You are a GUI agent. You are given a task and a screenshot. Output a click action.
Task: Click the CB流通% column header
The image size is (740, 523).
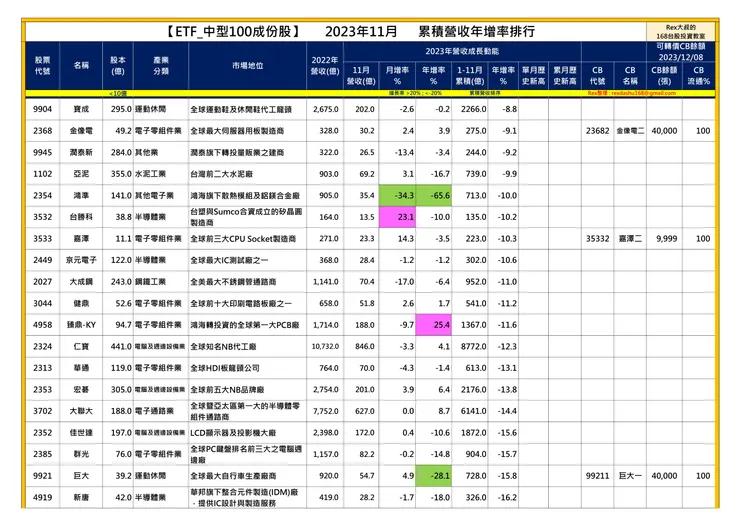(x=698, y=76)
